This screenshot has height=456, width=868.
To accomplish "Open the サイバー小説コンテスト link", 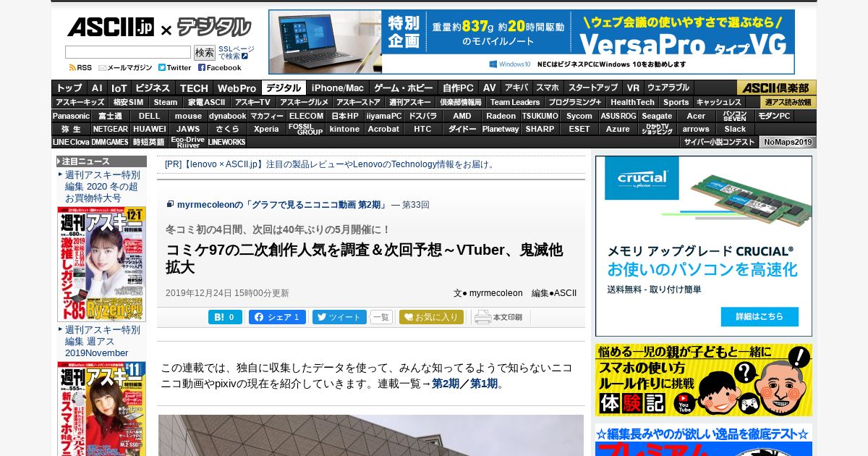I will [719, 142].
